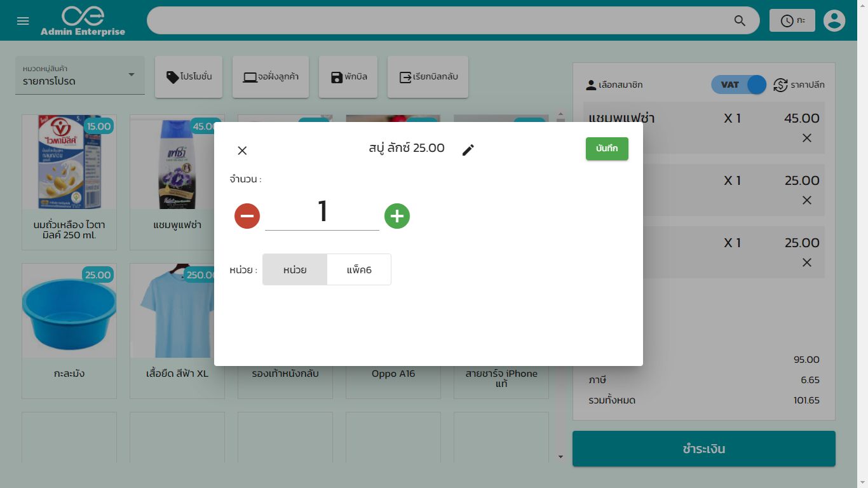This screenshot has height=488, width=868.
Task: Click the กะละมัง blue basin product thumbnail
Action: point(69,310)
